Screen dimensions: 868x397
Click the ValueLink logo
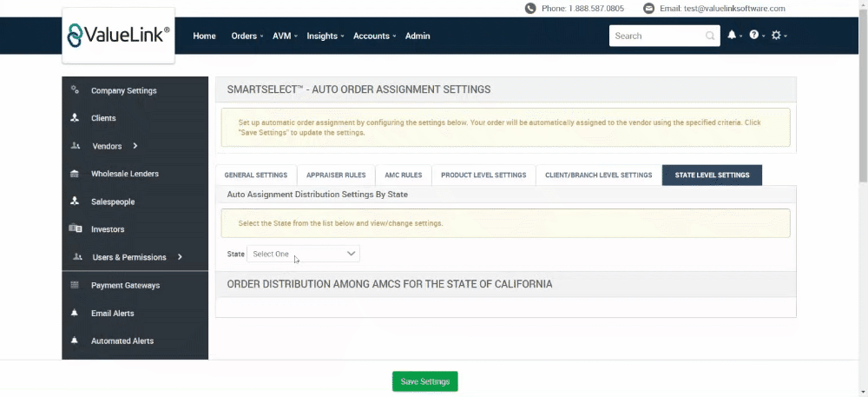pyautogui.click(x=118, y=36)
